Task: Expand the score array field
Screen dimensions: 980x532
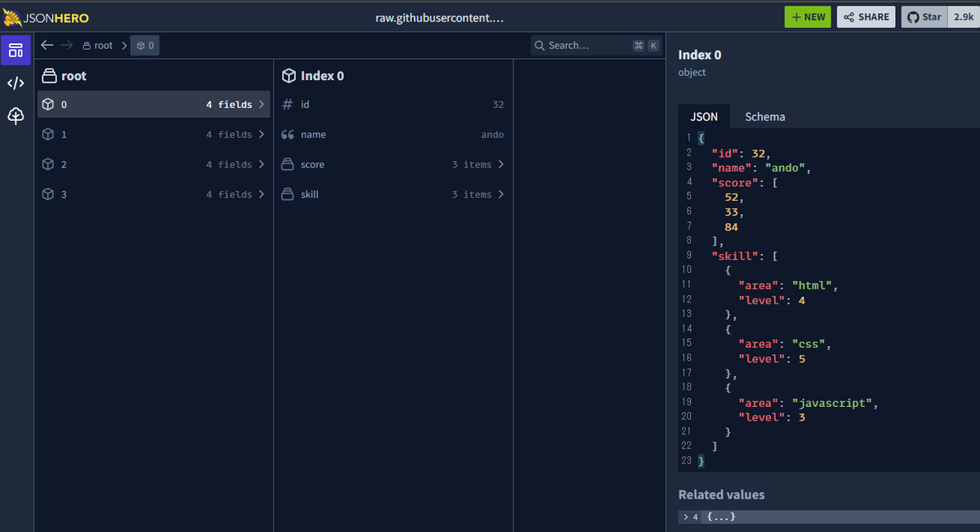Action: [x=393, y=164]
